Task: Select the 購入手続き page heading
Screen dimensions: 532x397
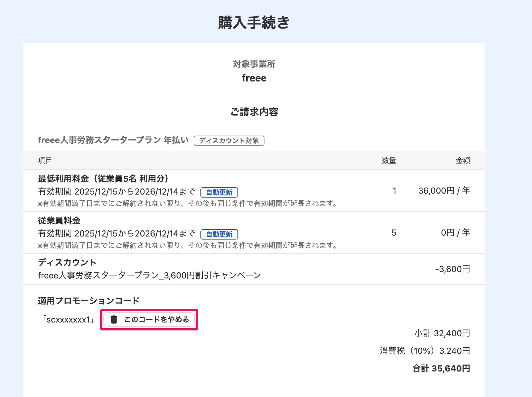Action: coord(254,22)
